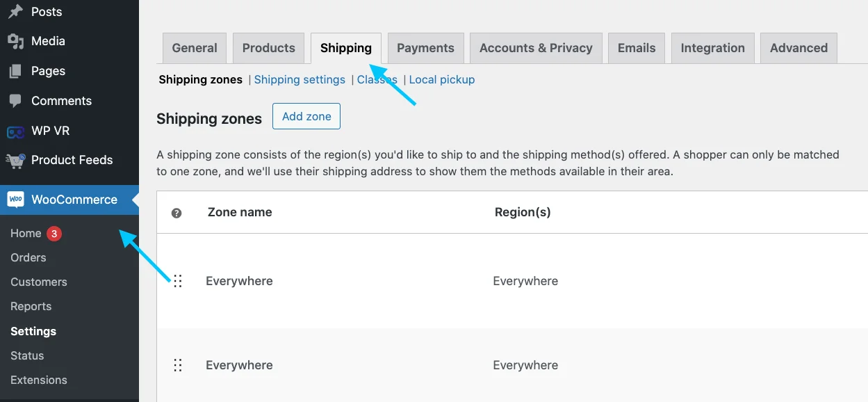Select the Products tab
This screenshot has width=868, height=402.
tap(268, 48)
